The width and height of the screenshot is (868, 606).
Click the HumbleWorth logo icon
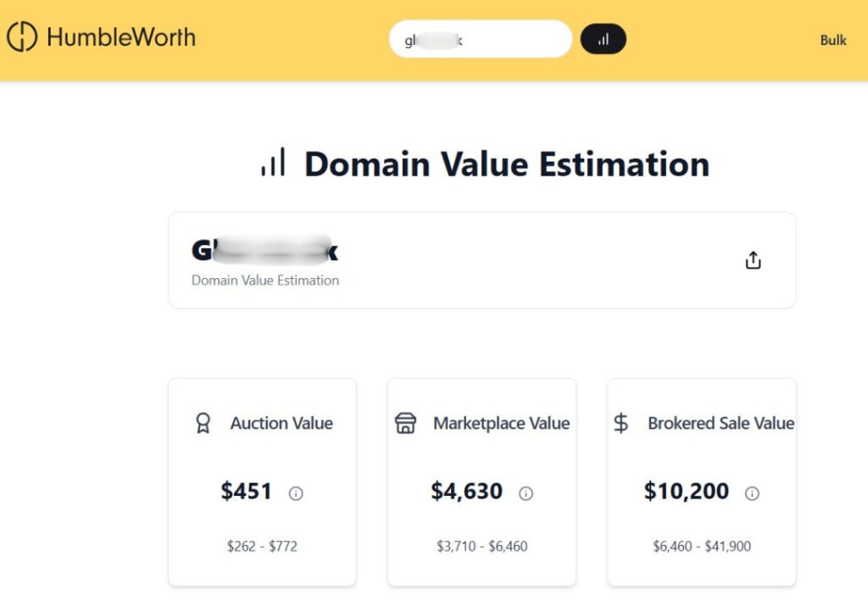(21, 37)
